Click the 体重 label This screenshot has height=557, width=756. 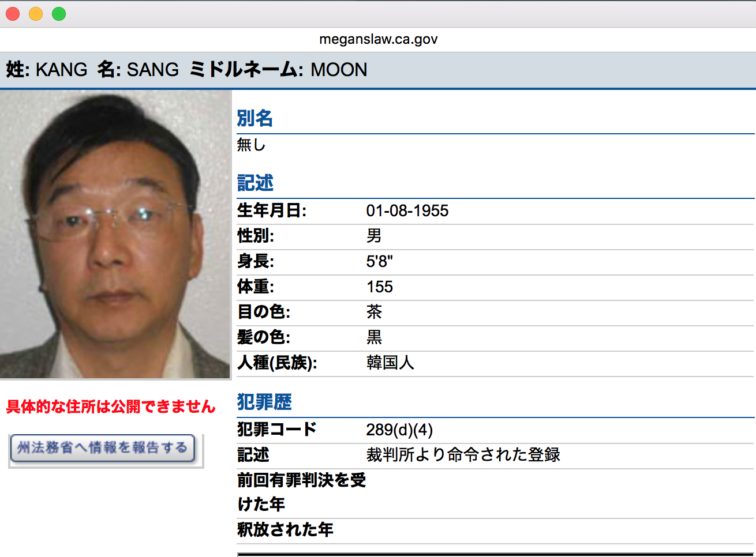pyautogui.click(x=256, y=287)
